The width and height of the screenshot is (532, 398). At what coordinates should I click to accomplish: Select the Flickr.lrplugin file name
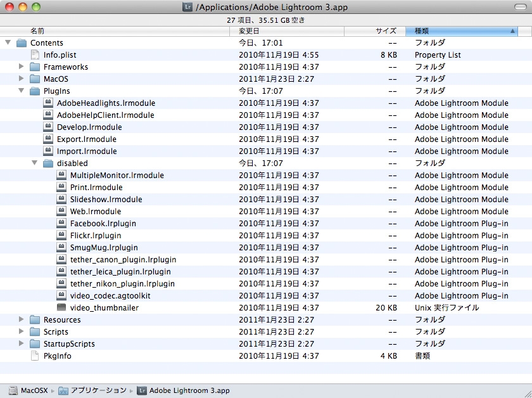tap(96, 236)
